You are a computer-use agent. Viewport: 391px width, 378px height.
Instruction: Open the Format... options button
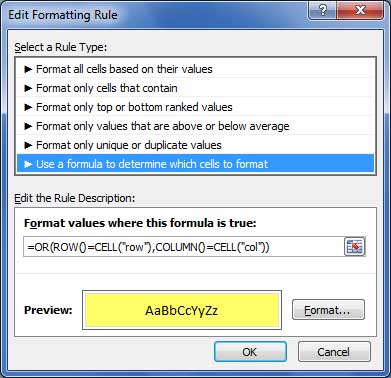click(x=328, y=310)
